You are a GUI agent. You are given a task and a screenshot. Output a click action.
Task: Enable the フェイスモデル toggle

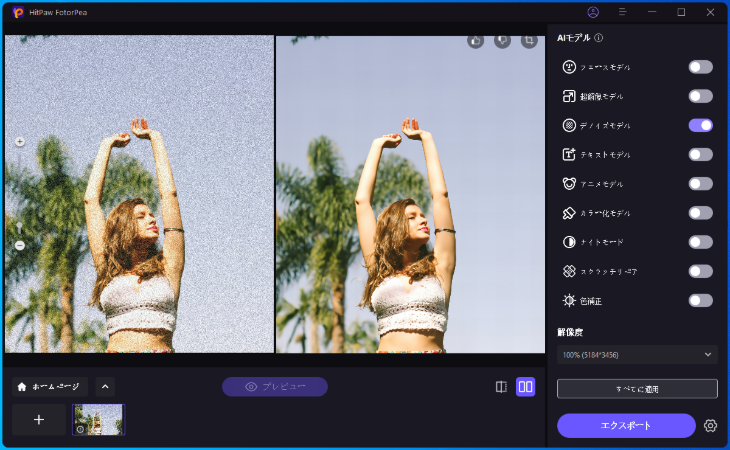pyautogui.click(x=700, y=67)
